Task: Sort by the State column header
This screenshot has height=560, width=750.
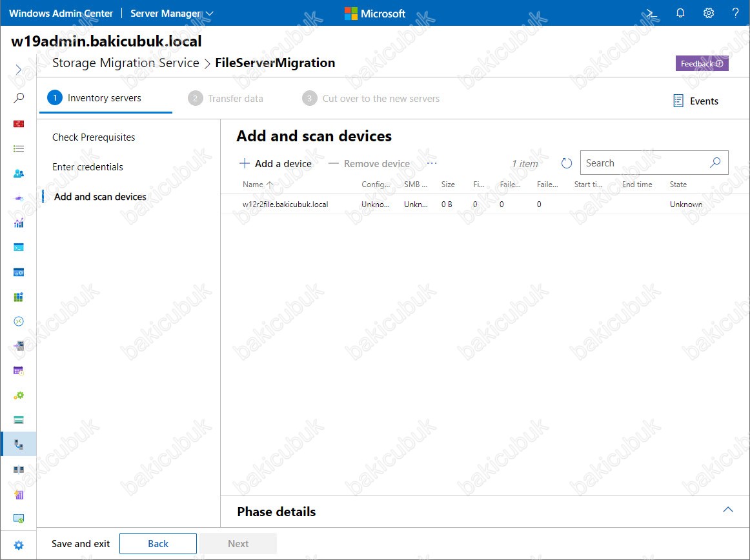Action: point(678,185)
